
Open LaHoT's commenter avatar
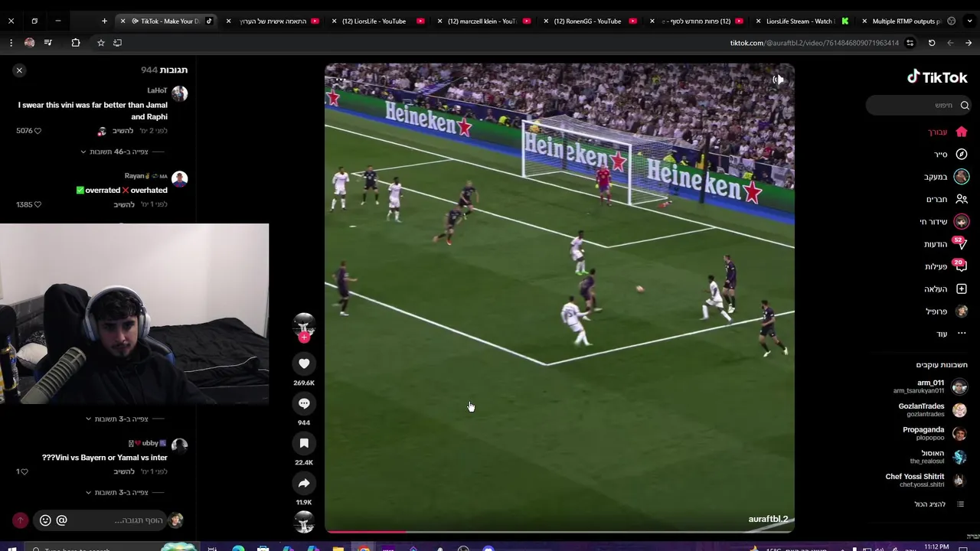[x=180, y=93]
